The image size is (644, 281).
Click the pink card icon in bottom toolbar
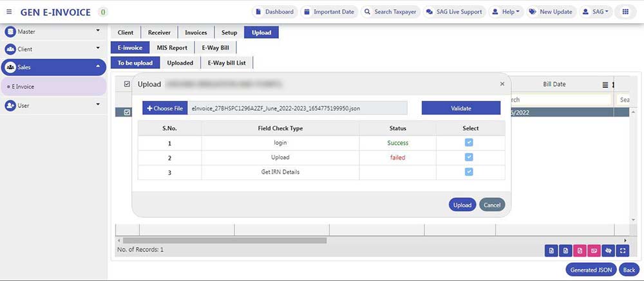pos(594,251)
